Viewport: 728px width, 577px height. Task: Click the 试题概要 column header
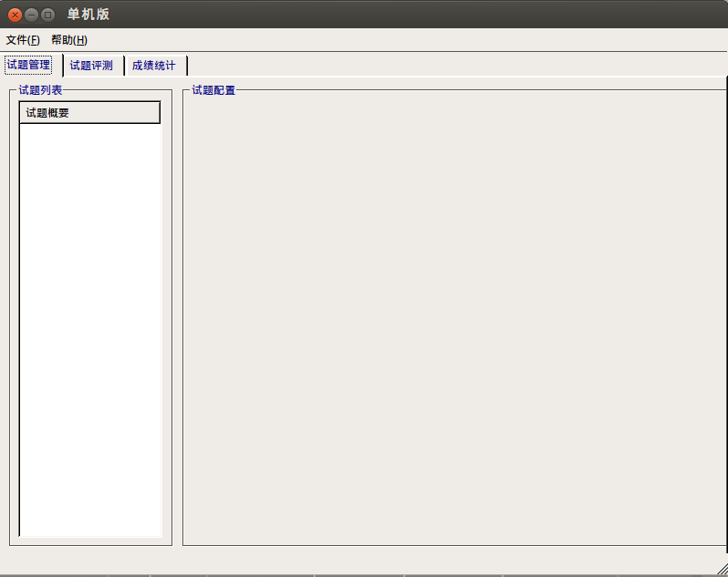[x=89, y=113]
